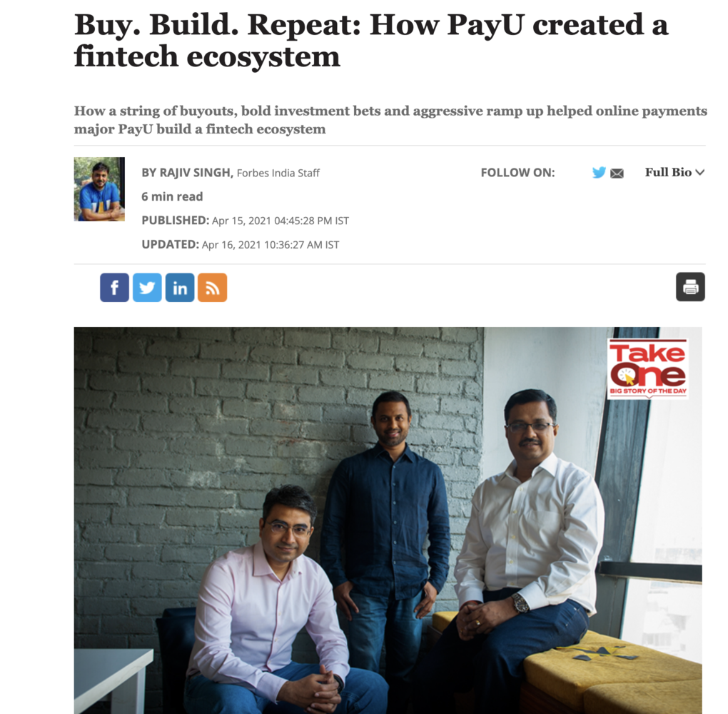
Task: Select the subheading about string of buyouts
Action: point(390,120)
